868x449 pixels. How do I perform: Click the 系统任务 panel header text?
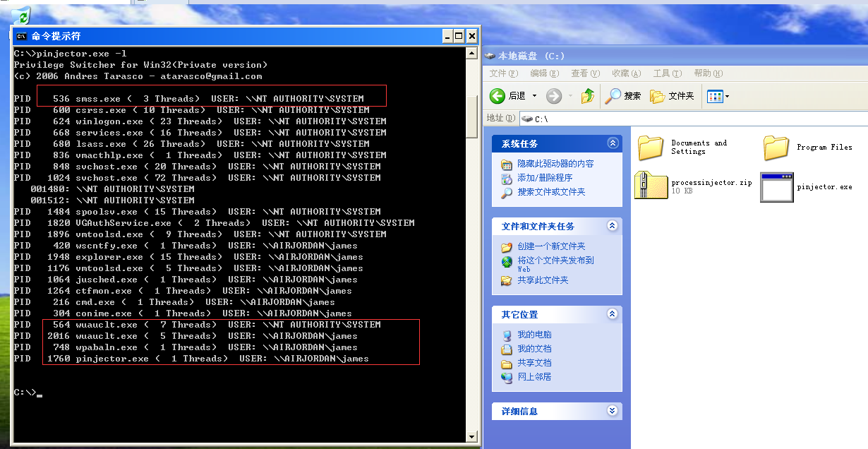tap(519, 144)
